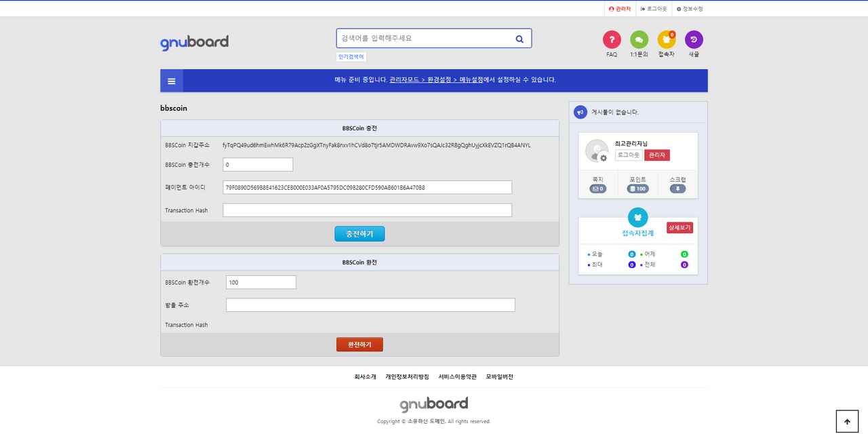Click the 충전하기 button
Screen dimensions: 868x434
click(359, 234)
